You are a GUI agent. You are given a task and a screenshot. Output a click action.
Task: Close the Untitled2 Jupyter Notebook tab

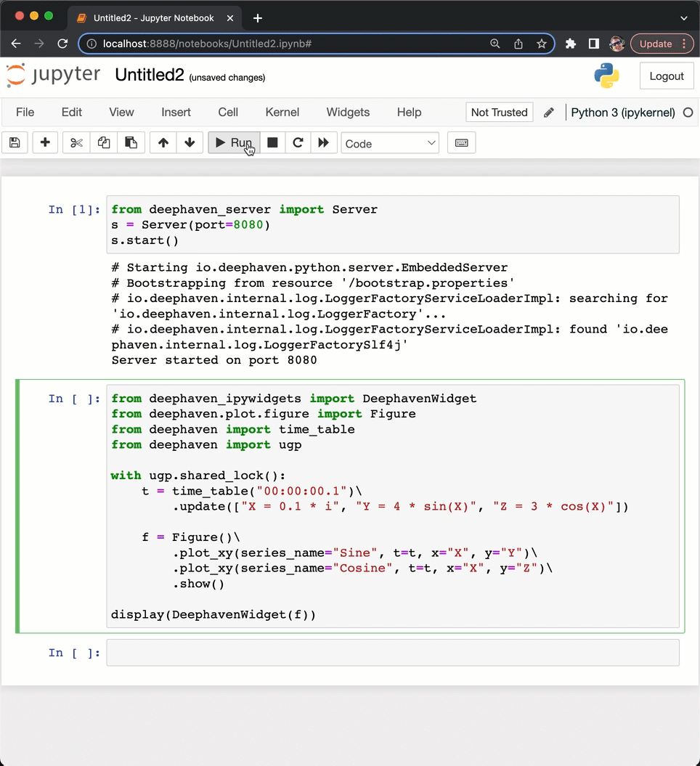[x=230, y=18]
